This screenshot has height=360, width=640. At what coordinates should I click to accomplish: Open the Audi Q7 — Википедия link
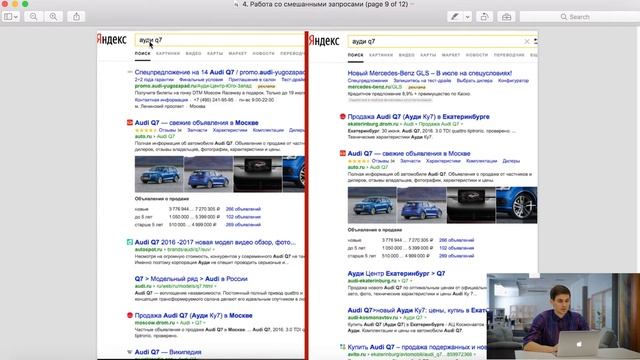click(168, 352)
